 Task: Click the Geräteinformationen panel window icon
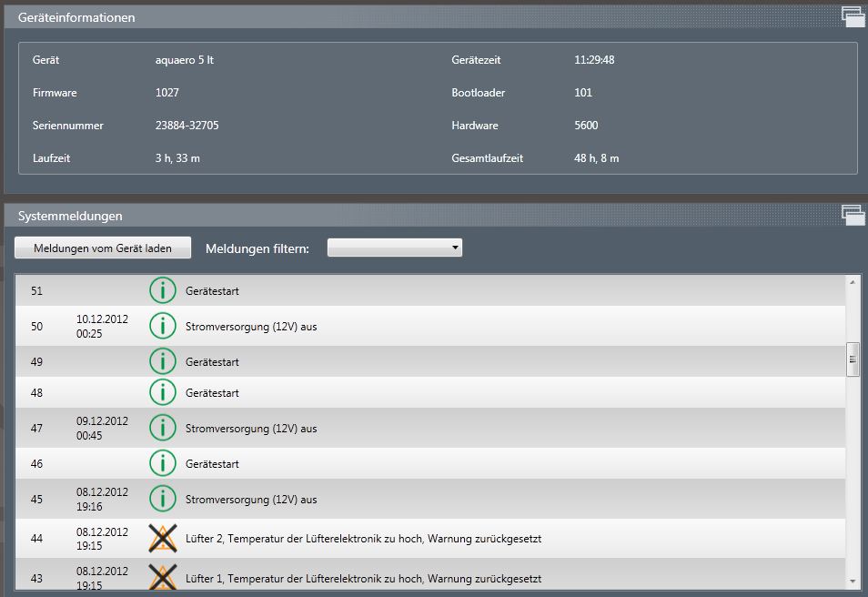[x=852, y=15]
